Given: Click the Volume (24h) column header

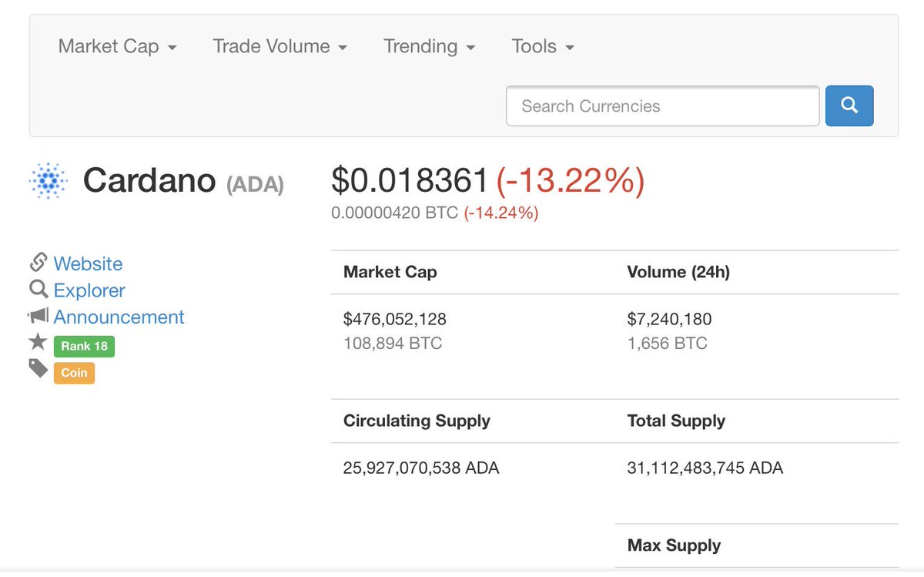Looking at the screenshot, I should (x=678, y=272).
